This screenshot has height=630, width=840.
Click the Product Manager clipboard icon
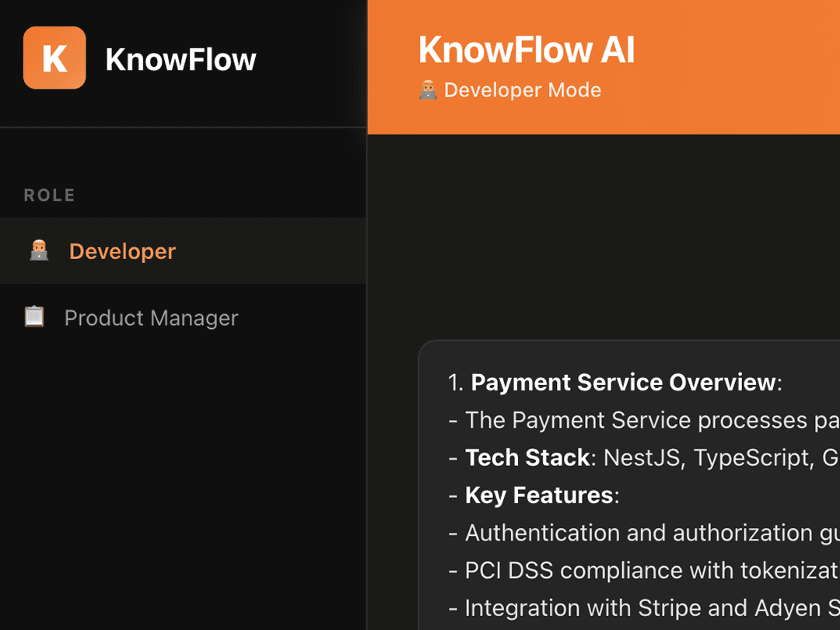point(34,317)
